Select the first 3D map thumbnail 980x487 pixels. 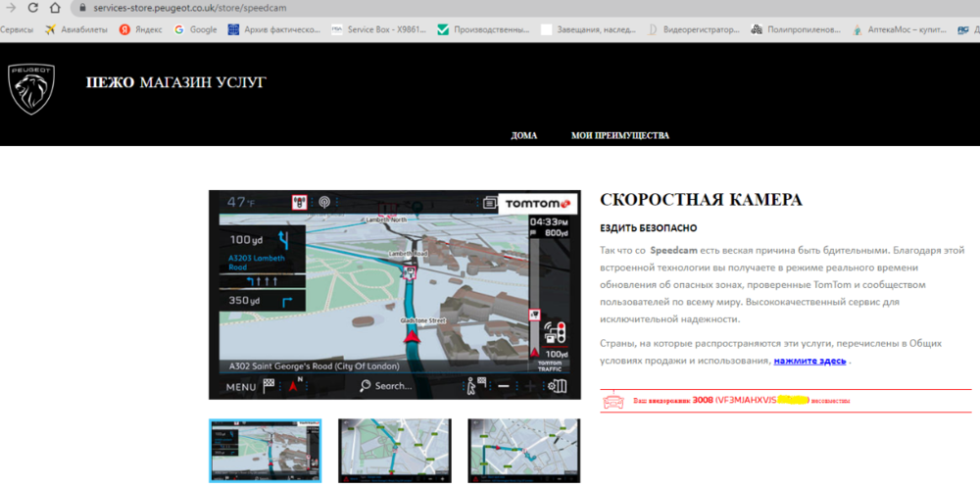(x=265, y=450)
